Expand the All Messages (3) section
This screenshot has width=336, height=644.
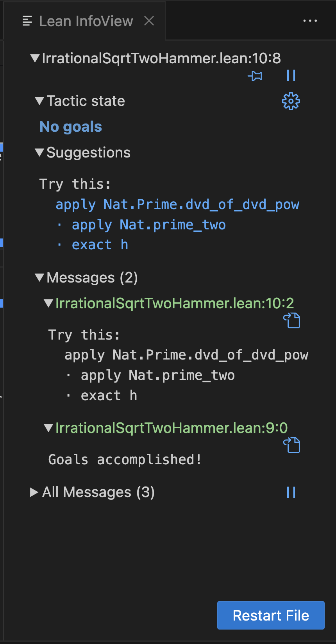click(x=34, y=492)
